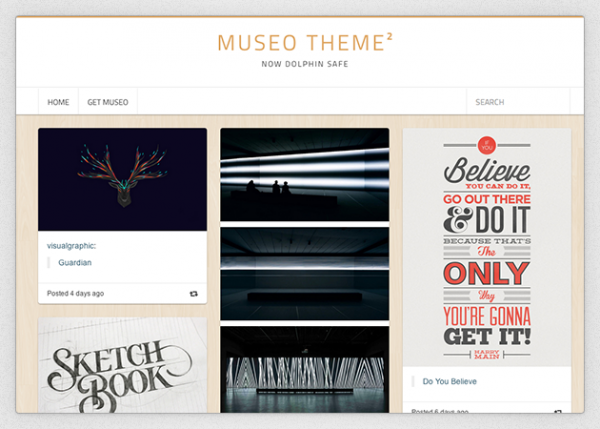Open the Get Museo menu item
This screenshot has height=429, width=600.
click(x=108, y=102)
